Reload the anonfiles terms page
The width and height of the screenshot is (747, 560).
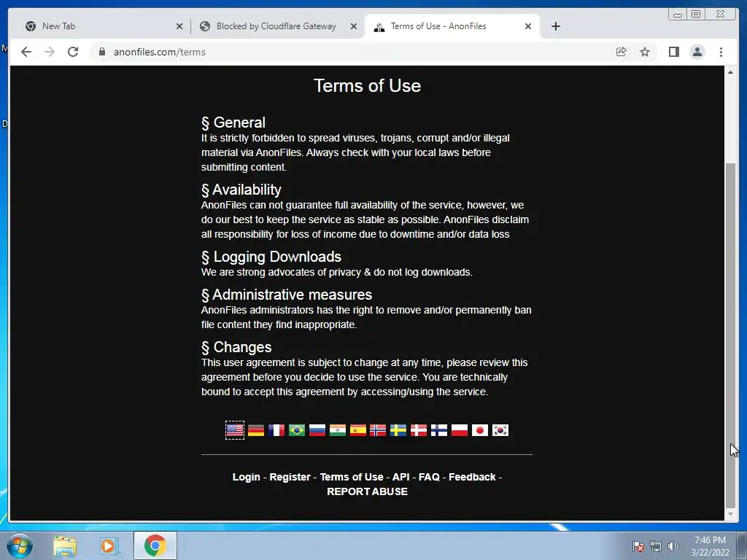[x=73, y=52]
